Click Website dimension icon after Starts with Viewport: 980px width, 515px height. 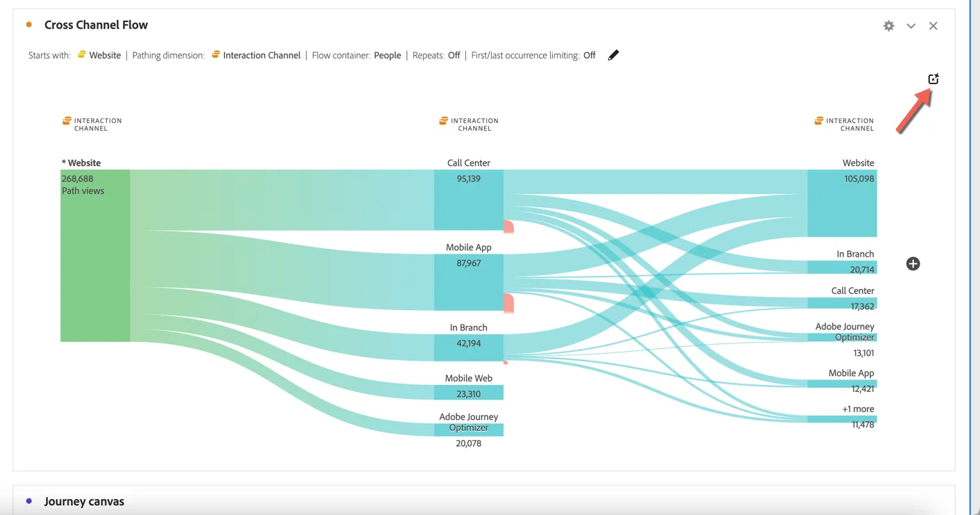[82, 54]
